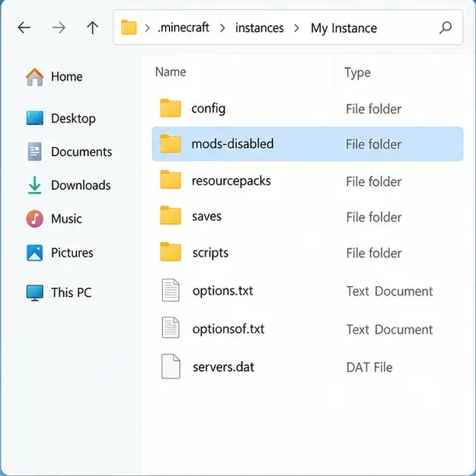Go back with the left arrow
The image size is (476, 476).
[x=24, y=27]
